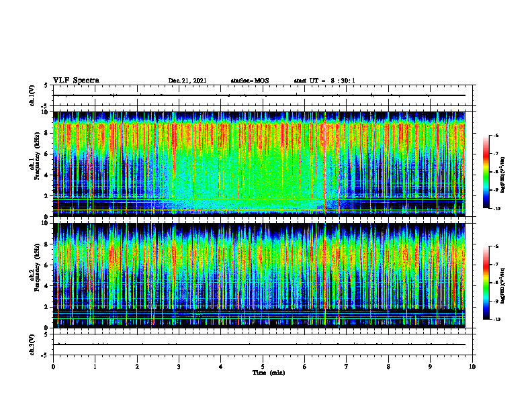This screenshot has height=411, width=532.
Task: Select the ch.1 colorbar log(PSD) unit label
Action: [x=503, y=175]
